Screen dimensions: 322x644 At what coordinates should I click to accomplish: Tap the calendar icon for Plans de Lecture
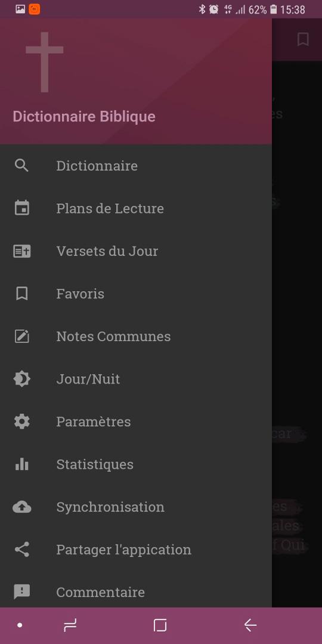(22, 208)
